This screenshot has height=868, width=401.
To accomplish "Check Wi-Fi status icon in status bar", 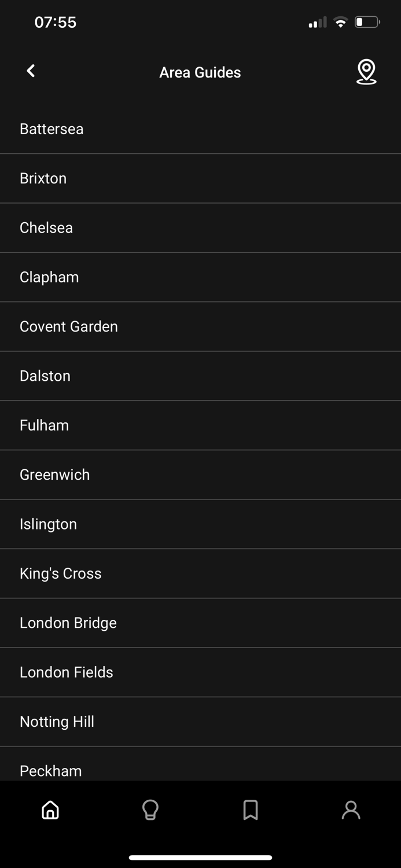I will pos(340,22).
